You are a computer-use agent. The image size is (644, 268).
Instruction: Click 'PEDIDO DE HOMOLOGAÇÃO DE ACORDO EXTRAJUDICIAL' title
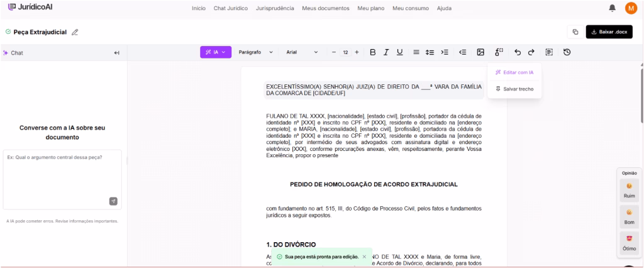(x=374, y=184)
